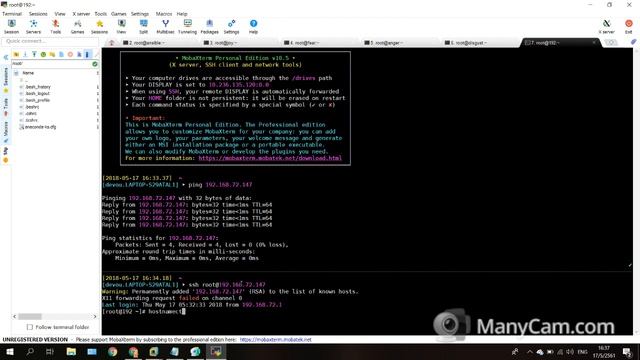Click the Servers toolbar icon
Screen dimensions: 640x360
point(33,27)
